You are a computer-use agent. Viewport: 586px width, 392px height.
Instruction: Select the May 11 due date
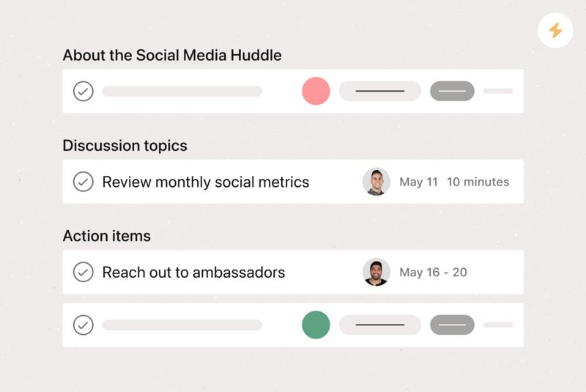click(x=418, y=182)
